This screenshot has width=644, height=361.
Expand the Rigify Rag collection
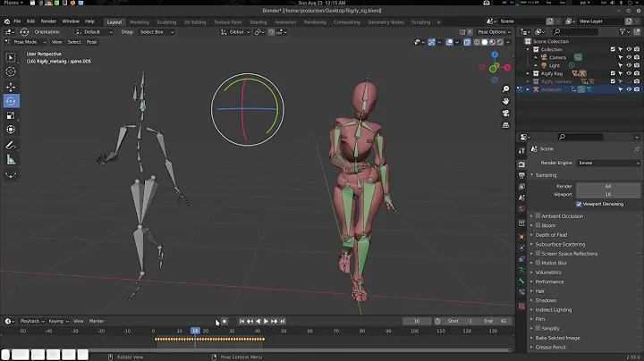(x=529, y=73)
